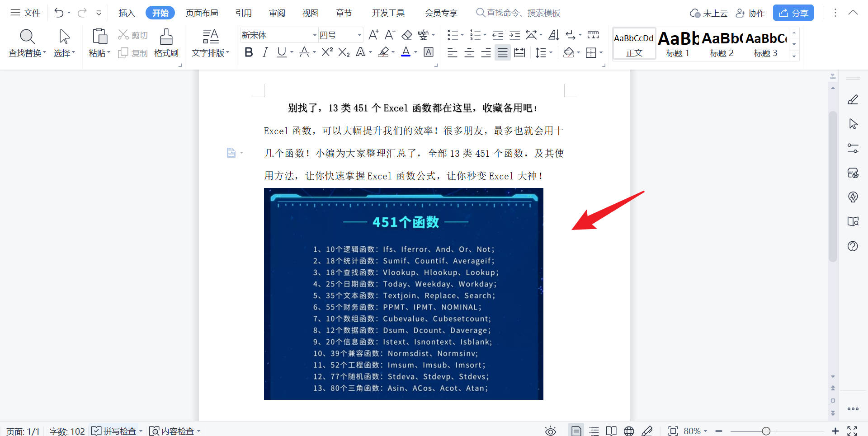The height and width of the screenshot is (436, 868).
Task: Apply superscript formatting
Action: tap(327, 52)
